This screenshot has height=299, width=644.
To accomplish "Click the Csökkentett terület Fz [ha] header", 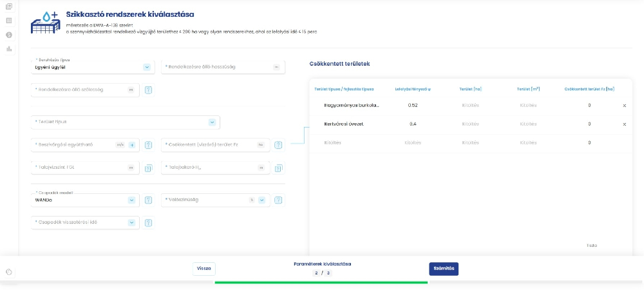I will click(x=589, y=89).
